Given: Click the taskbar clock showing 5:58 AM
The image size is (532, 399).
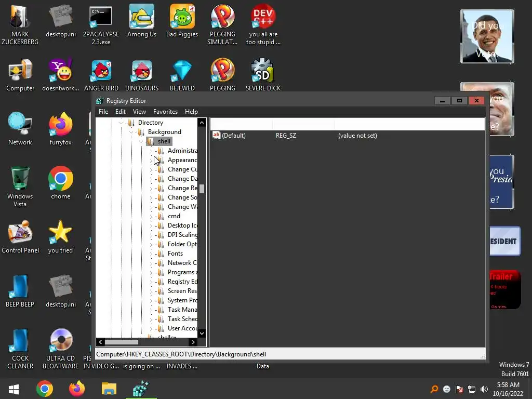Looking at the screenshot, I should (508, 389).
